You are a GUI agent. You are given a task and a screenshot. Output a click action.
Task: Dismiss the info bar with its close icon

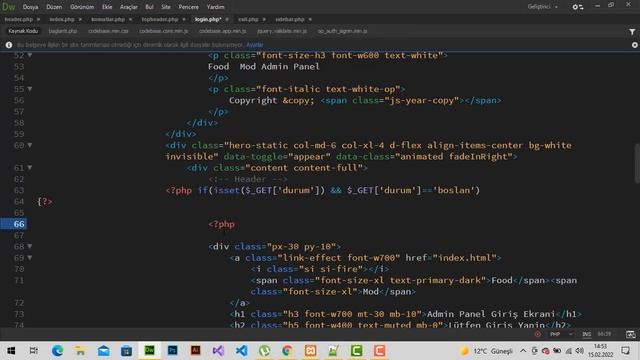click(635, 45)
